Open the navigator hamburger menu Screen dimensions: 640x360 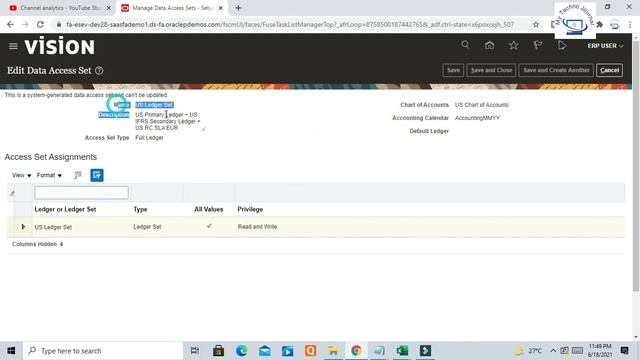(13, 46)
